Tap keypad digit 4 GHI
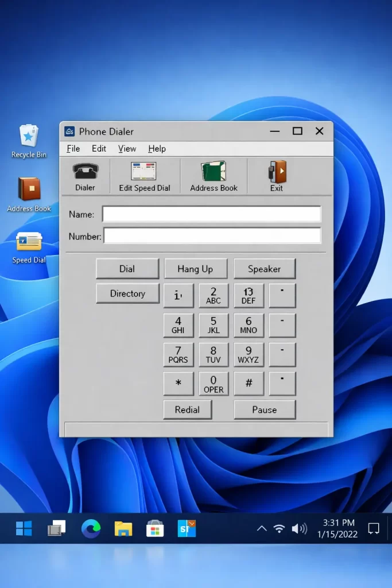392x588 pixels. tap(178, 325)
